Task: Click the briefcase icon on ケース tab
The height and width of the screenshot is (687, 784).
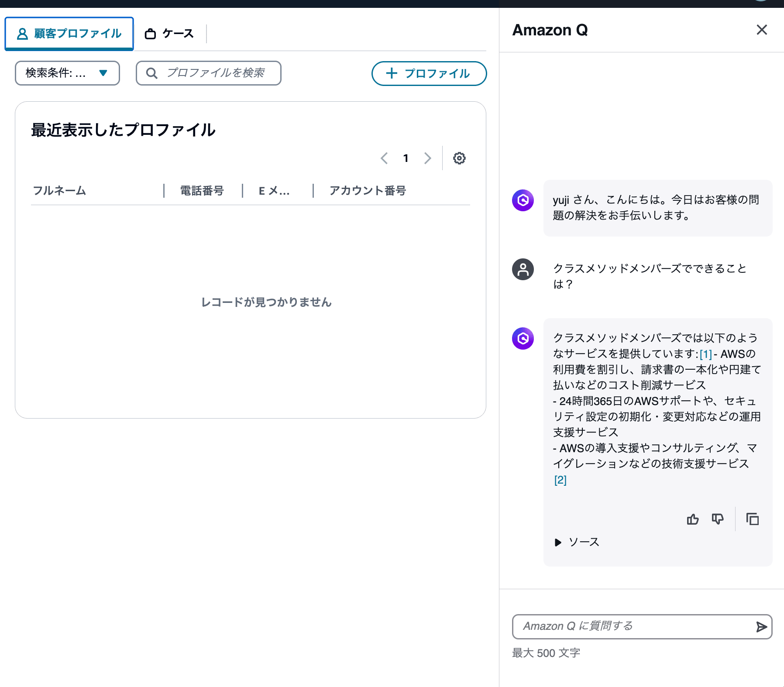Action: (150, 34)
